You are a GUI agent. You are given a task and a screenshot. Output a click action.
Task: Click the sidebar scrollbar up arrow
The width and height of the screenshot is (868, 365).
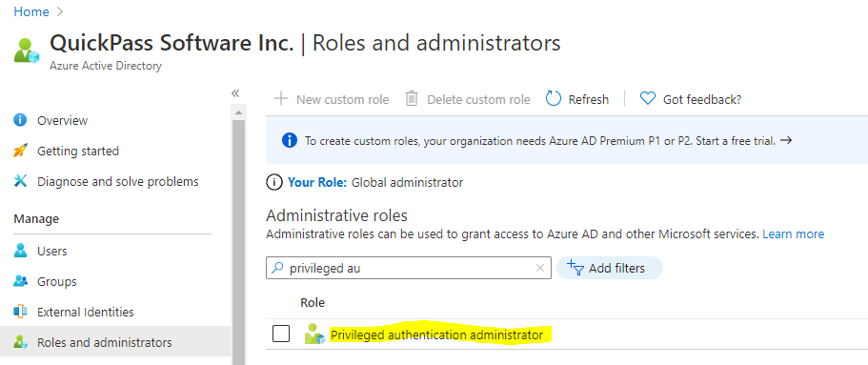(x=238, y=112)
